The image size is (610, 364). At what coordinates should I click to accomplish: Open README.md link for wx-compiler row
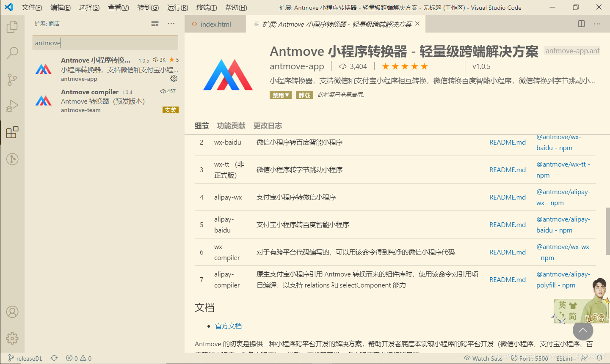(508, 252)
